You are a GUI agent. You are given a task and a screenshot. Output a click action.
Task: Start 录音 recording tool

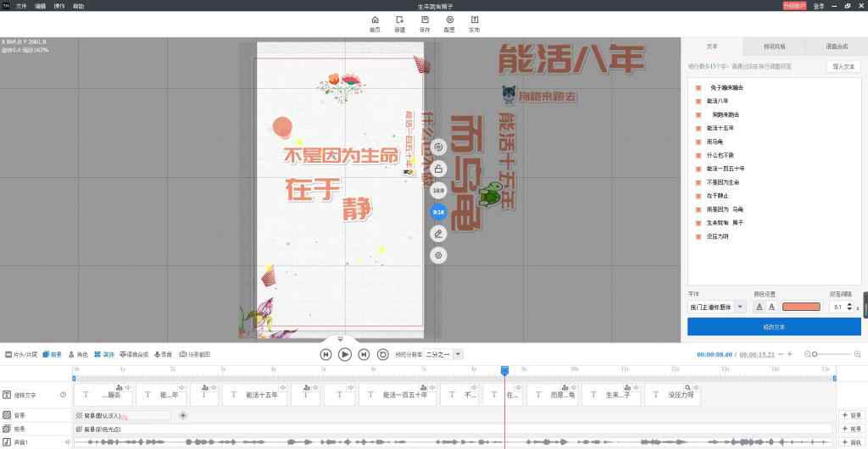click(x=164, y=354)
